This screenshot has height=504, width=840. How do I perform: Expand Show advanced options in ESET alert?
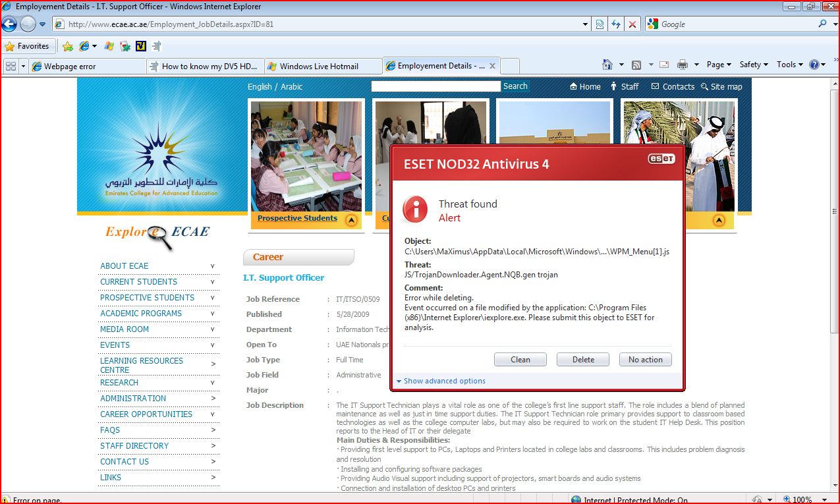click(x=441, y=381)
